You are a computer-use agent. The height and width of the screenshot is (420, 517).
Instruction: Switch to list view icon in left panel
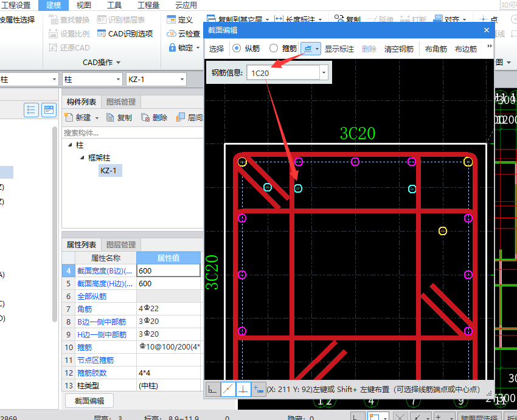[x=31, y=110]
